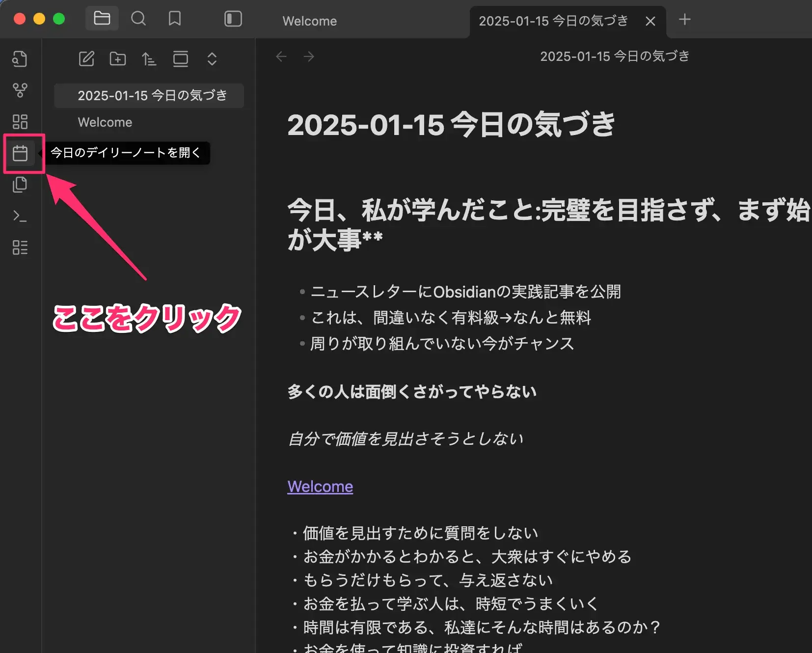
Task: Click line お金を払って学ぶ人は、時短でうまくいく
Action: click(451, 603)
